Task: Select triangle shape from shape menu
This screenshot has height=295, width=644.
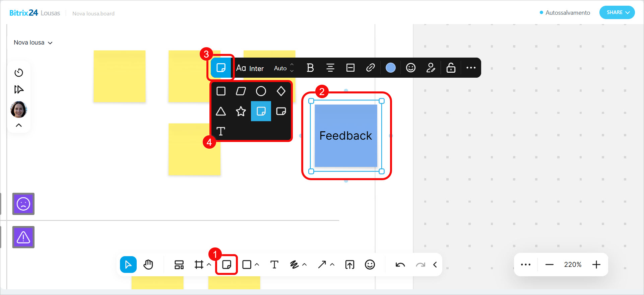Action: coord(220,111)
